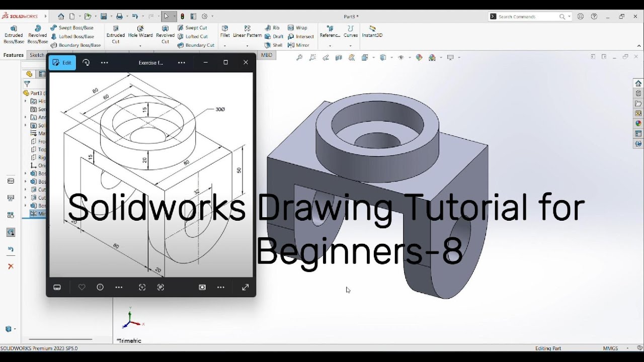Select the Extruded Cut tool

pyautogui.click(x=116, y=35)
